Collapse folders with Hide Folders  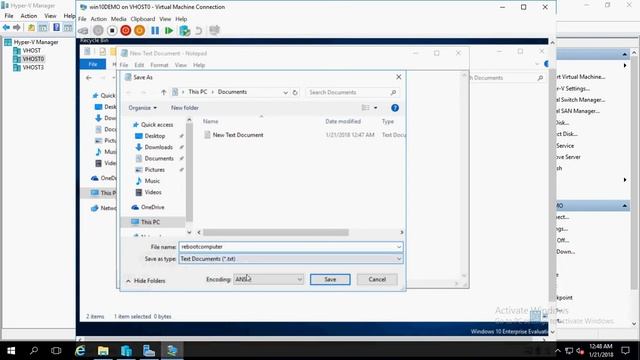(146, 281)
